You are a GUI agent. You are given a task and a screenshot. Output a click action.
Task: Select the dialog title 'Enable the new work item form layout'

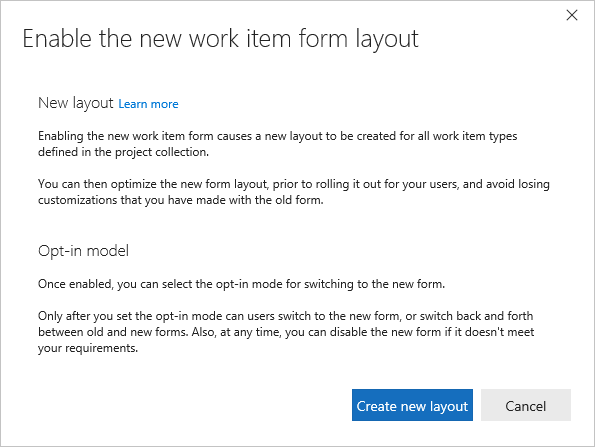220,39
